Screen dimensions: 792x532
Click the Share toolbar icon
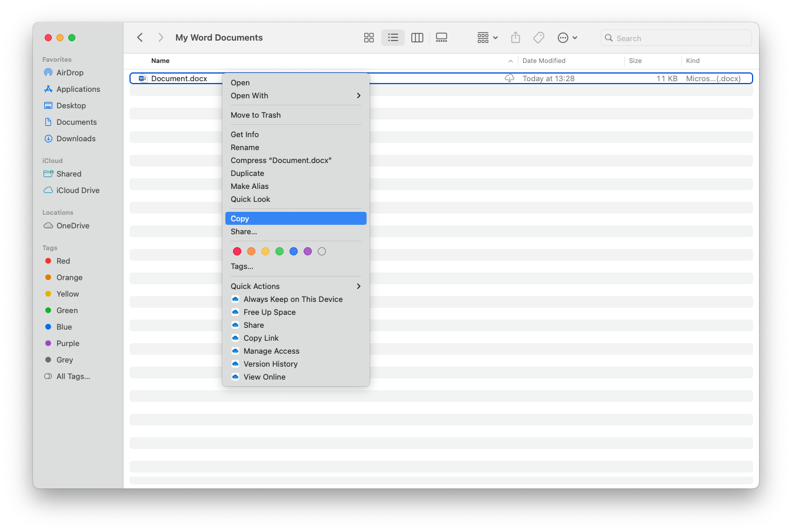tap(515, 38)
